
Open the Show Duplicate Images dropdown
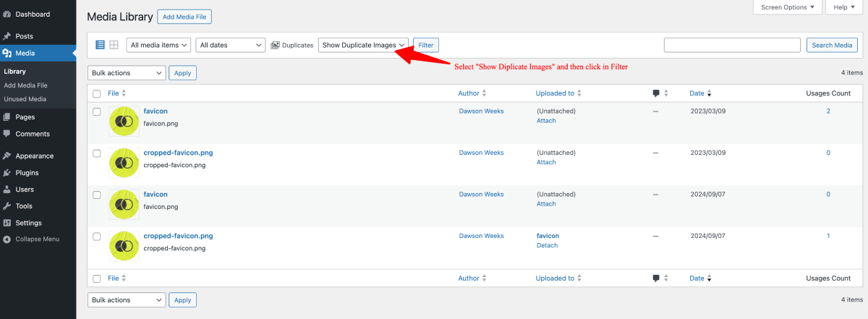[x=363, y=45]
